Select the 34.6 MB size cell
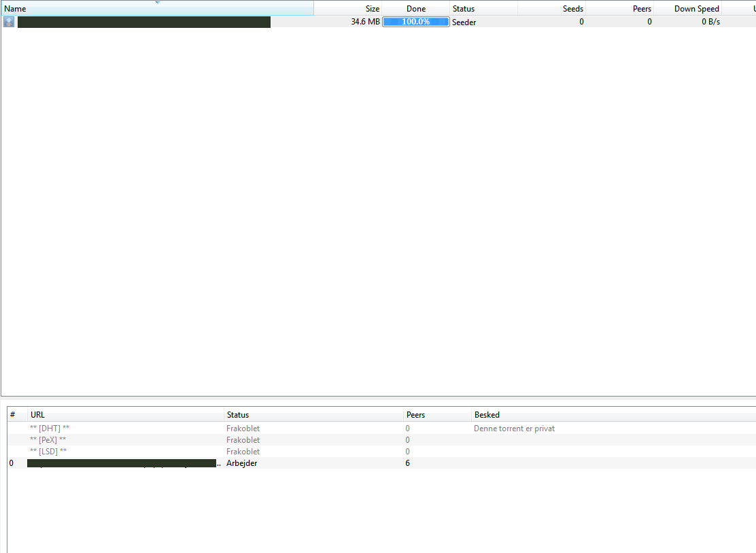 [x=365, y=22]
